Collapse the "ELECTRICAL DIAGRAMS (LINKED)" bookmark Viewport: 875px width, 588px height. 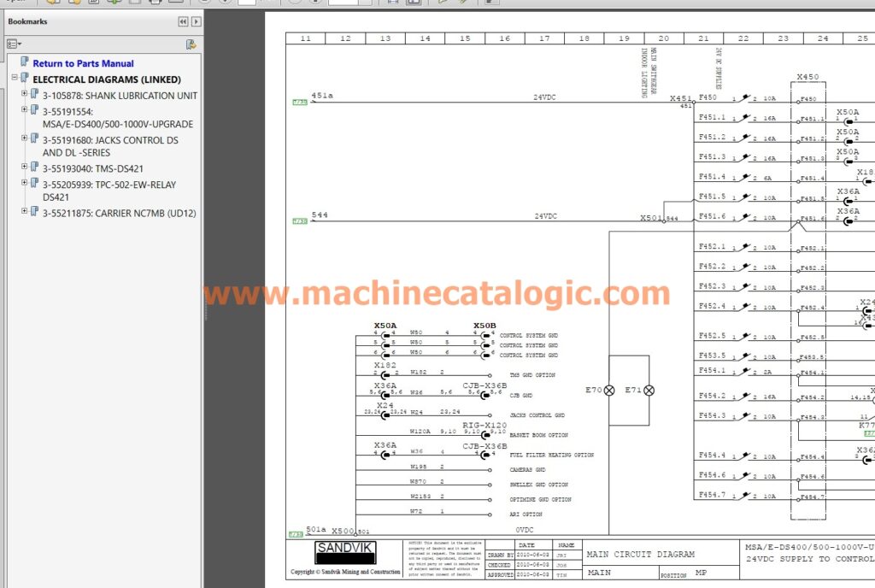tap(14, 79)
